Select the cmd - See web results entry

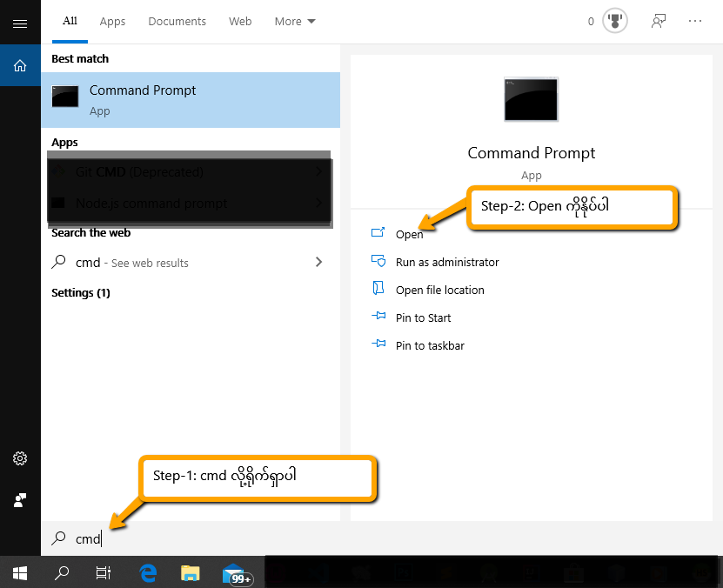(x=191, y=262)
